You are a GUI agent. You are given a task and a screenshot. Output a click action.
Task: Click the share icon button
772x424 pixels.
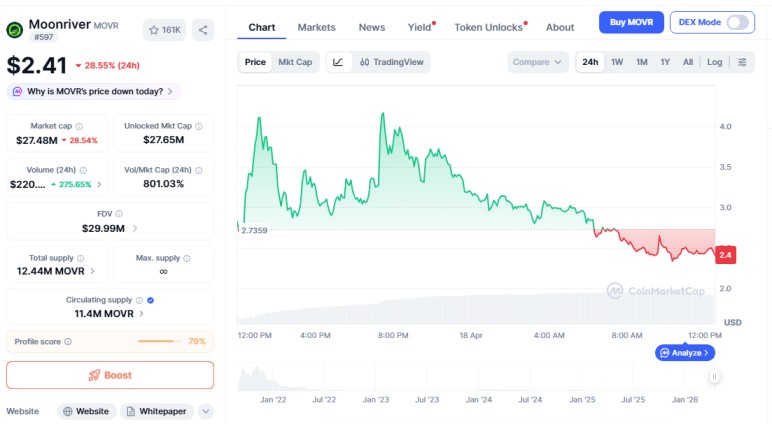click(x=203, y=30)
